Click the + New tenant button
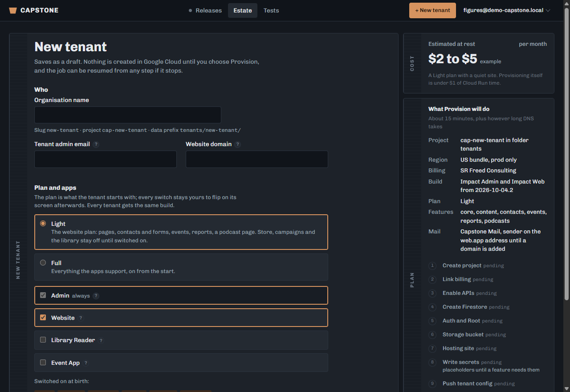 [x=432, y=10]
